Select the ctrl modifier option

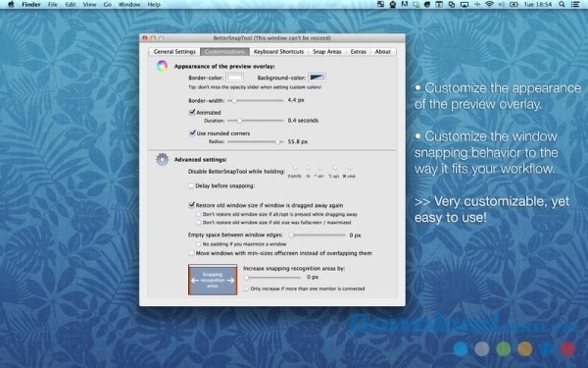point(319,168)
